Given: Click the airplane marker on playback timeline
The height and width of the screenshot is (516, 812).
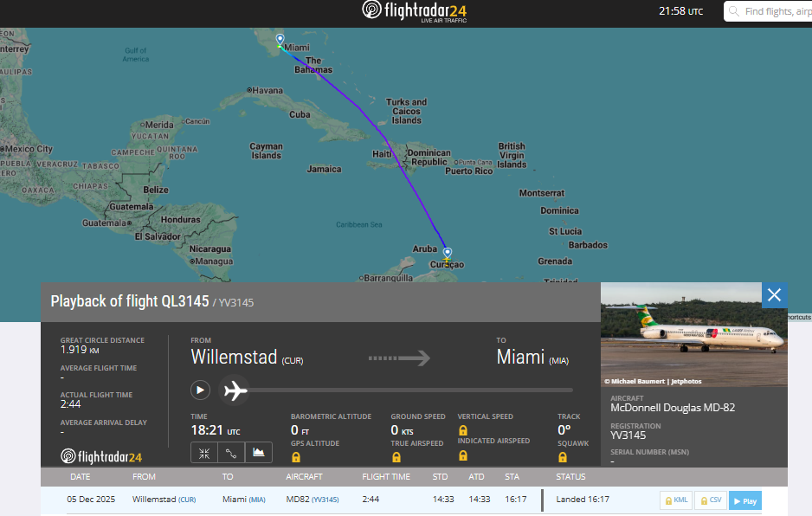Looking at the screenshot, I should 235,390.
